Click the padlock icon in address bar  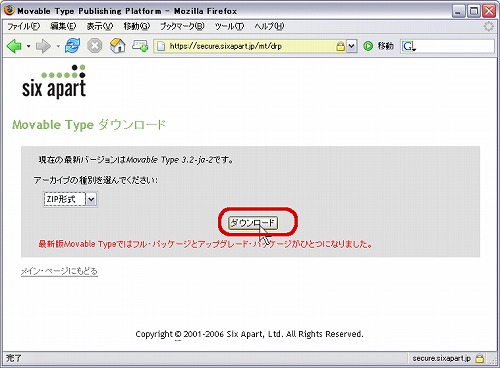point(340,46)
